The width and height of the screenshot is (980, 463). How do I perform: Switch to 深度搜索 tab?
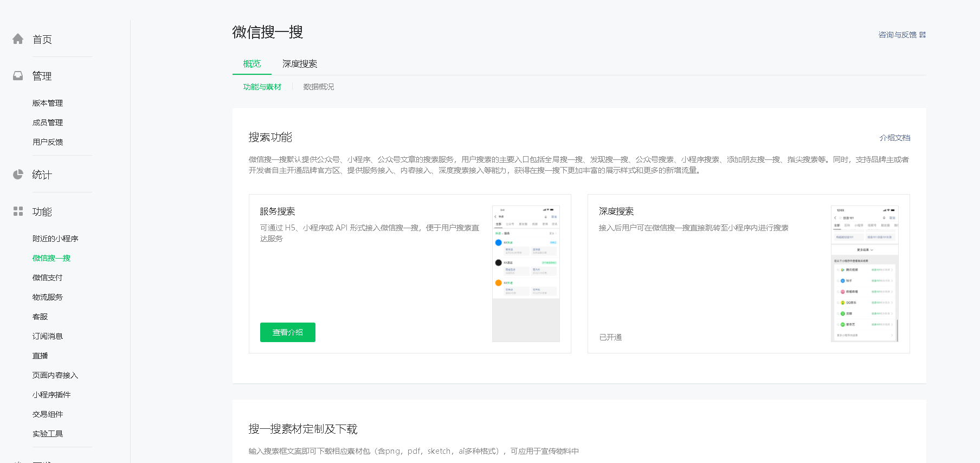coord(300,64)
